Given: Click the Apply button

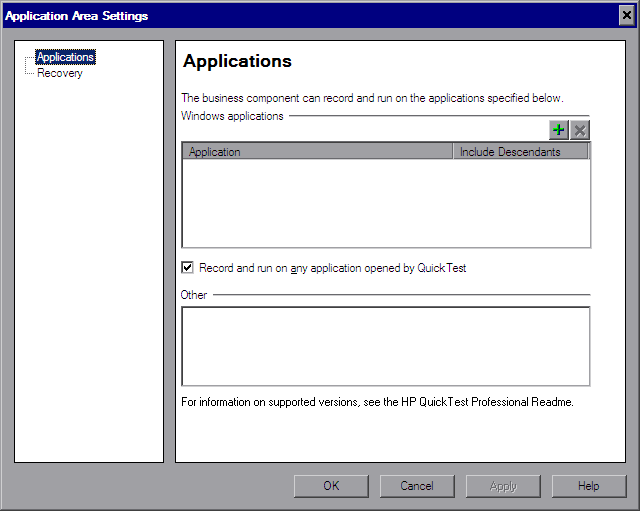Looking at the screenshot, I should [503, 486].
